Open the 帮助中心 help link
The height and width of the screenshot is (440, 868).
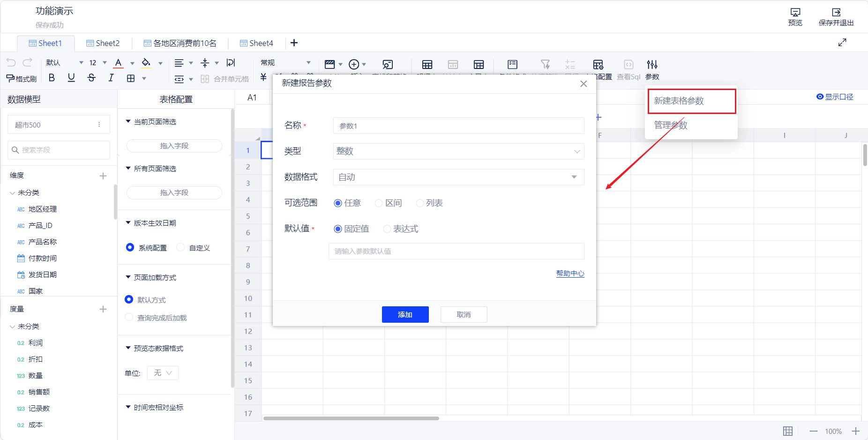(570, 273)
